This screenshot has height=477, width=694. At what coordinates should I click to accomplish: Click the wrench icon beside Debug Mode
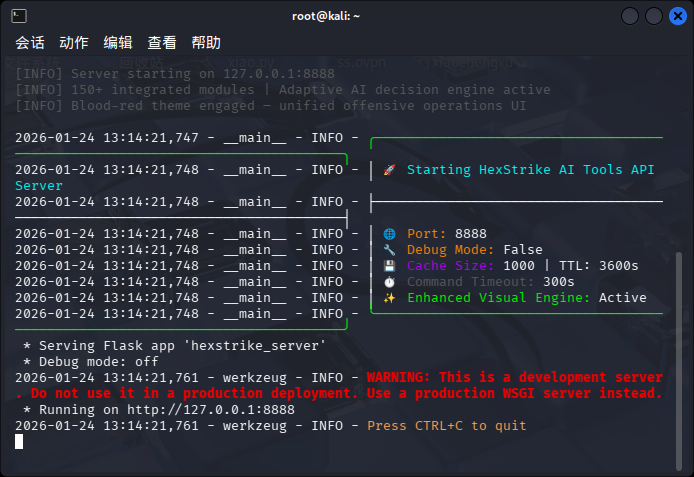pyautogui.click(x=389, y=250)
